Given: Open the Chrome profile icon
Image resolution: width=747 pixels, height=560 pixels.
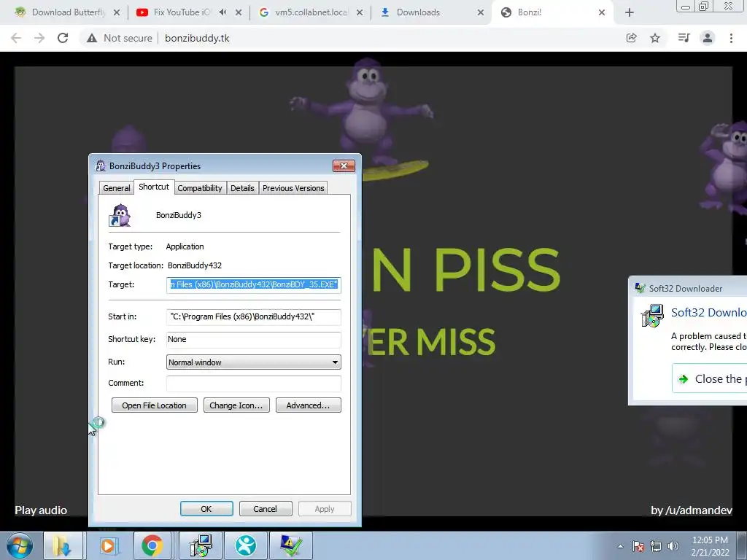Looking at the screenshot, I should (708, 38).
